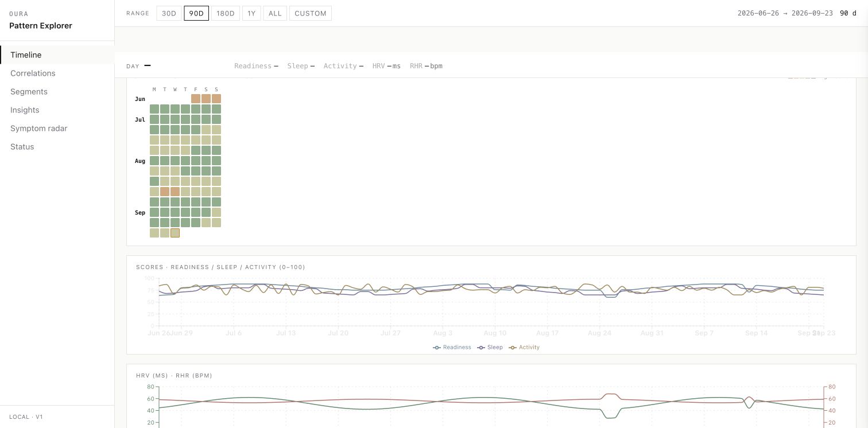Toggle Activity series in scores legend
Viewport: 868px width, 428px height.
[x=524, y=347]
